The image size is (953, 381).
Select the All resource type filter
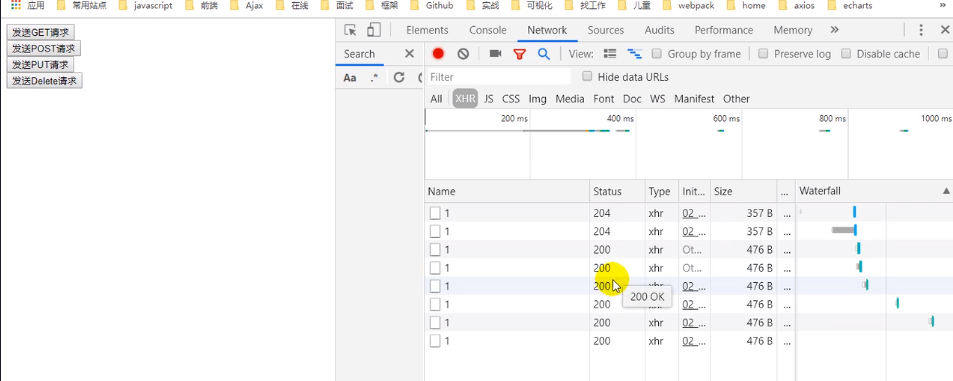[x=436, y=98]
